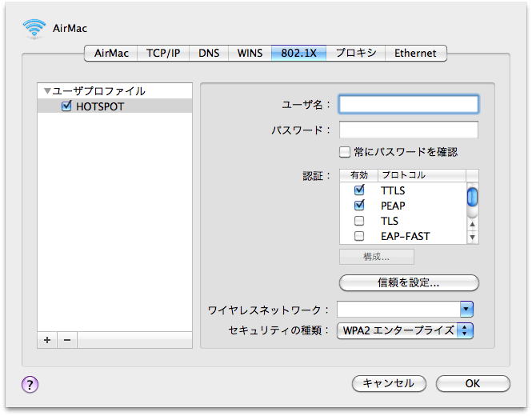Focus the パスワード input field

point(409,130)
